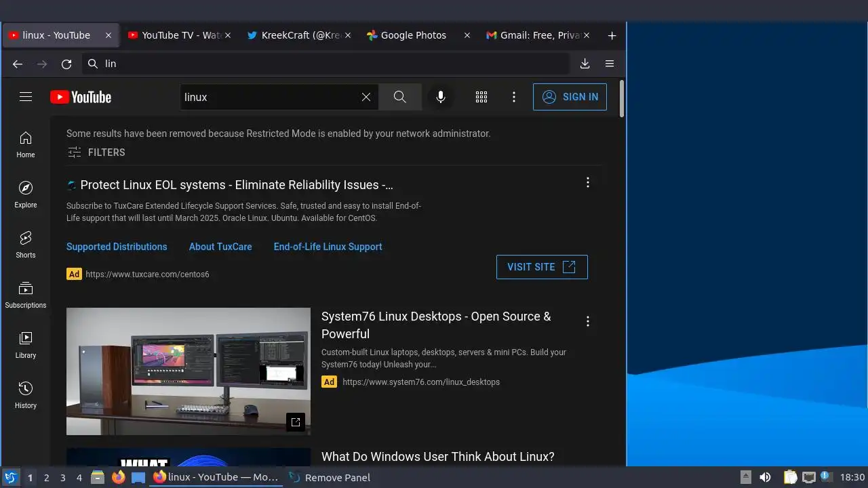Click the 18:30 clock
Screen dimensions: 868x488
point(852,478)
